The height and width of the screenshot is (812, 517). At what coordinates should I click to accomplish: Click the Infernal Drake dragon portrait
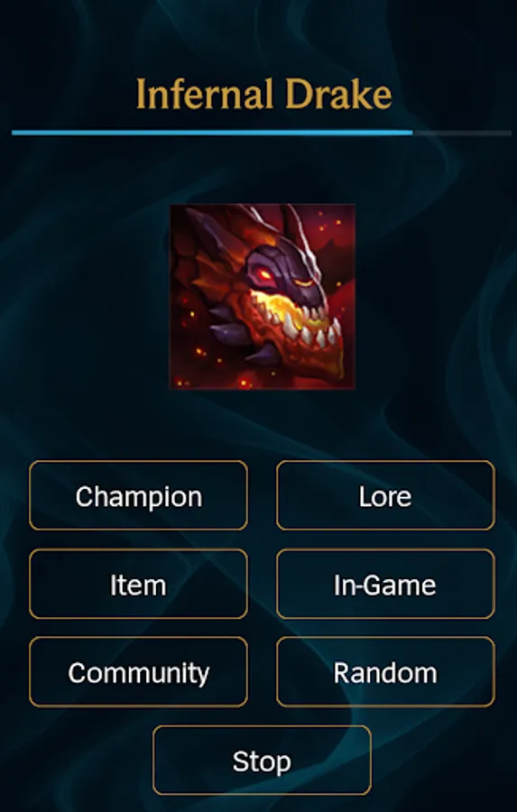pyautogui.click(x=263, y=296)
